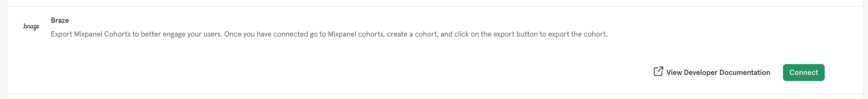The height and width of the screenshot is (99, 868).
Task: Open the Braze developer docs link
Action: tap(712, 72)
